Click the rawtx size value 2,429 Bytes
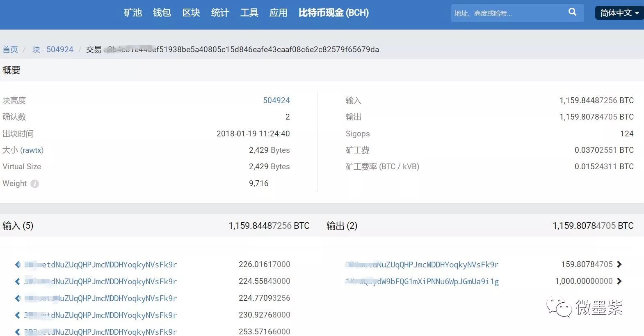644x336 pixels. click(269, 150)
